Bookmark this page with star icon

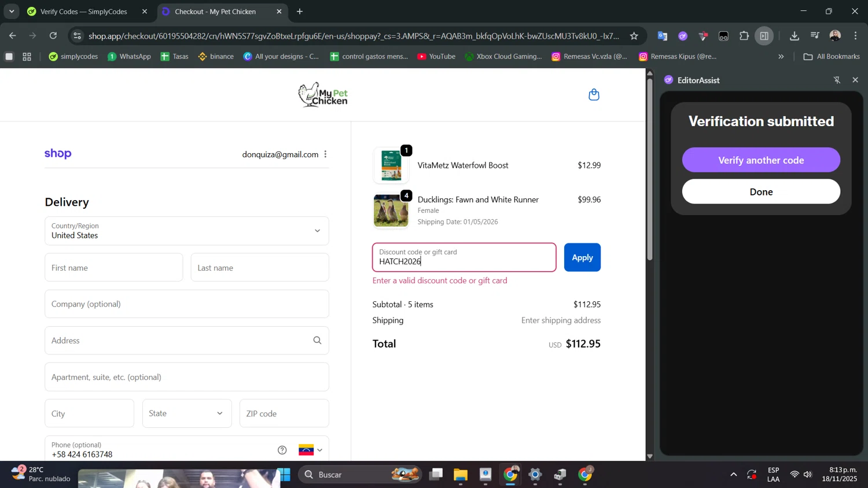634,36
